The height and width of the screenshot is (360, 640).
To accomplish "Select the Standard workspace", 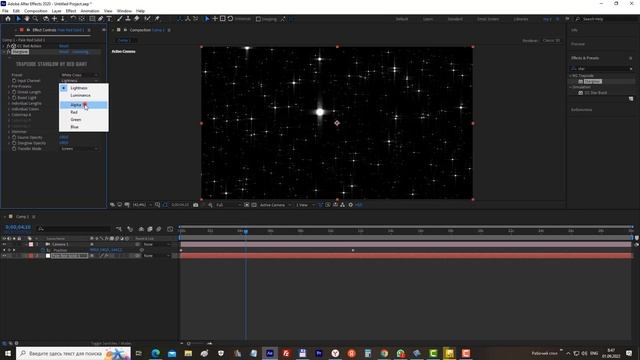I will [x=455, y=19].
